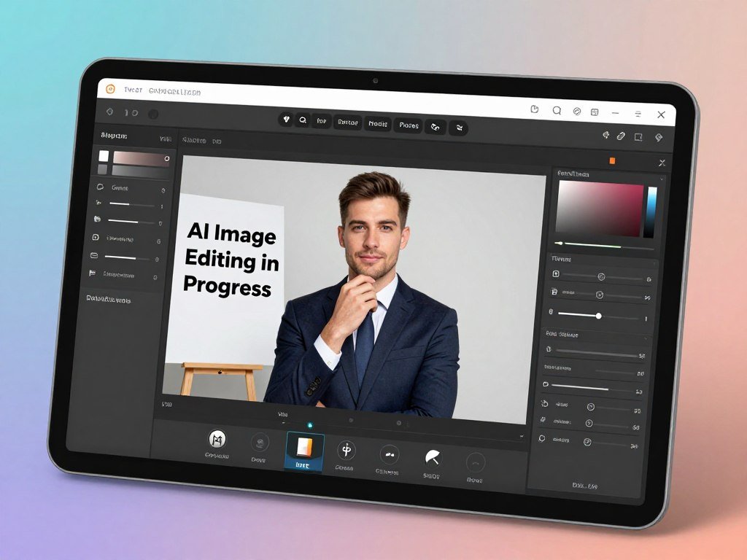This screenshot has width=747, height=560.
Task: Click the chat-bubble icon in the left panel
Action: 101,187
